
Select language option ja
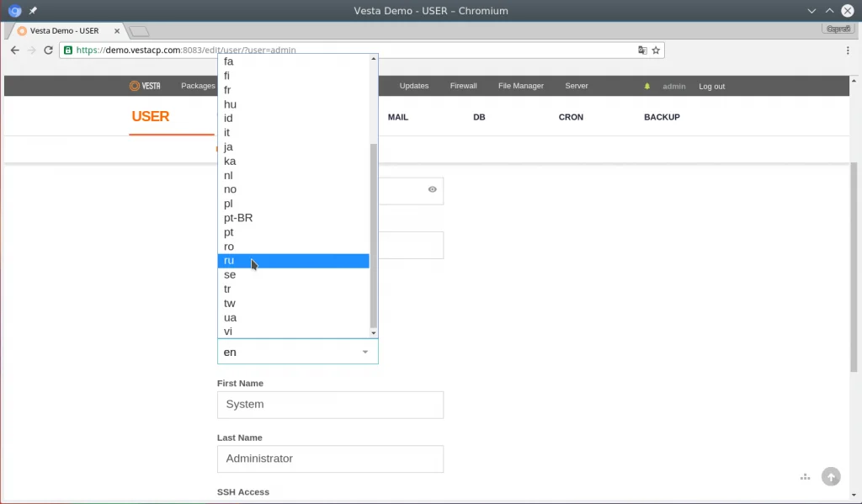[294, 146]
